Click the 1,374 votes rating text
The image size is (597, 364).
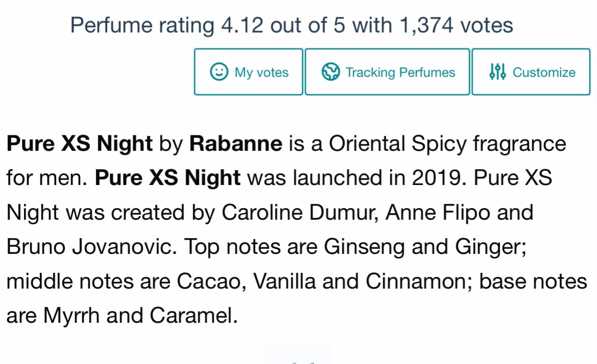(457, 25)
